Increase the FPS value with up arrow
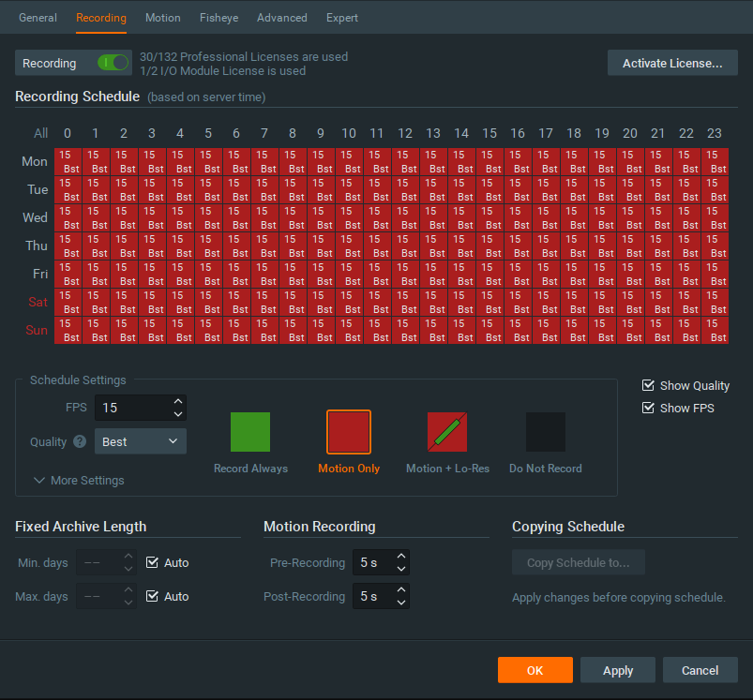The width and height of the screenshot is (753, 700). point(178,402)
